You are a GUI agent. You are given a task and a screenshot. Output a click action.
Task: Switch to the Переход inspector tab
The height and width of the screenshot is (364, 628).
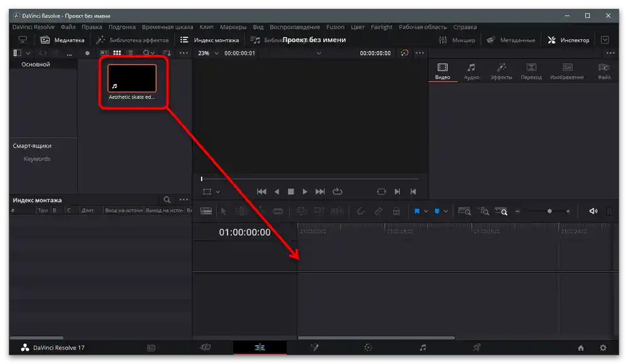531,71
